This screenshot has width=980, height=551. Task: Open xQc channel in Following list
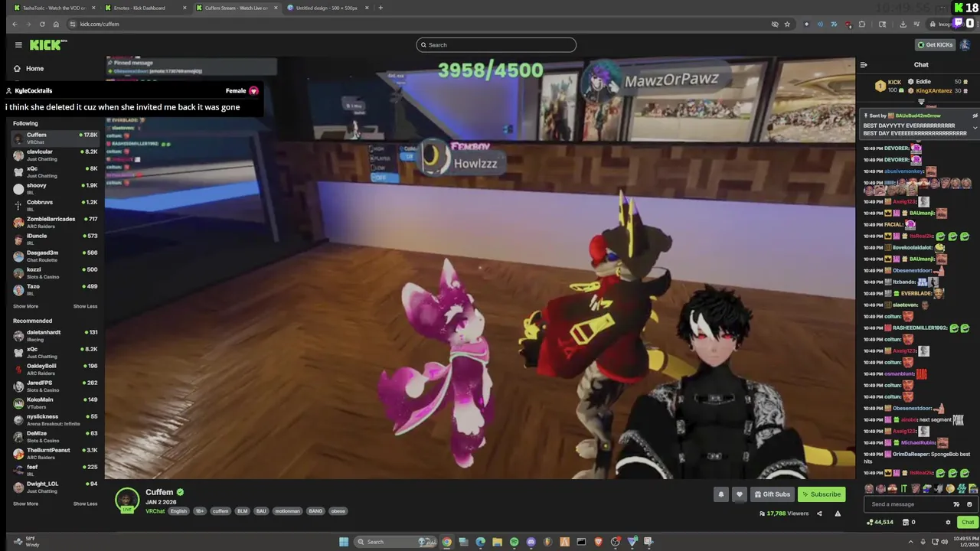point(55,171)
